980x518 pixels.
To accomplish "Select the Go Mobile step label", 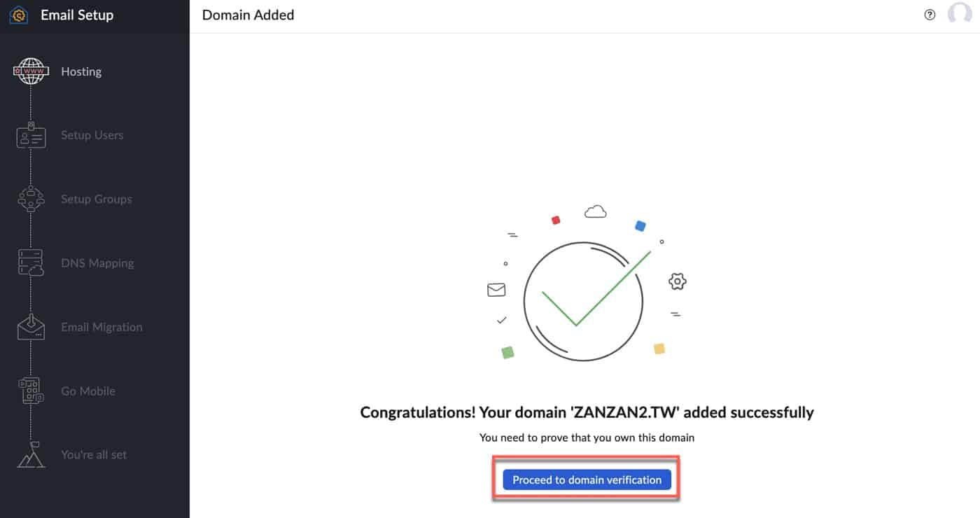I will [x=88, y=391].
